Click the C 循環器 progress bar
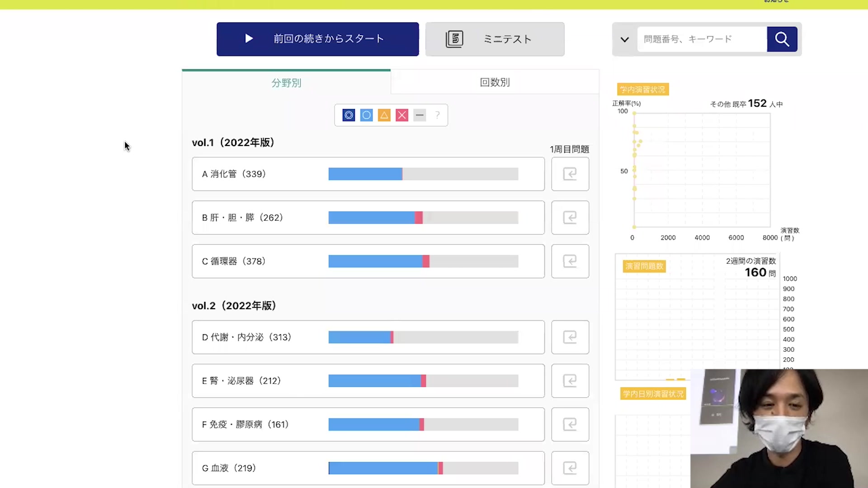 tap(423, 261)
